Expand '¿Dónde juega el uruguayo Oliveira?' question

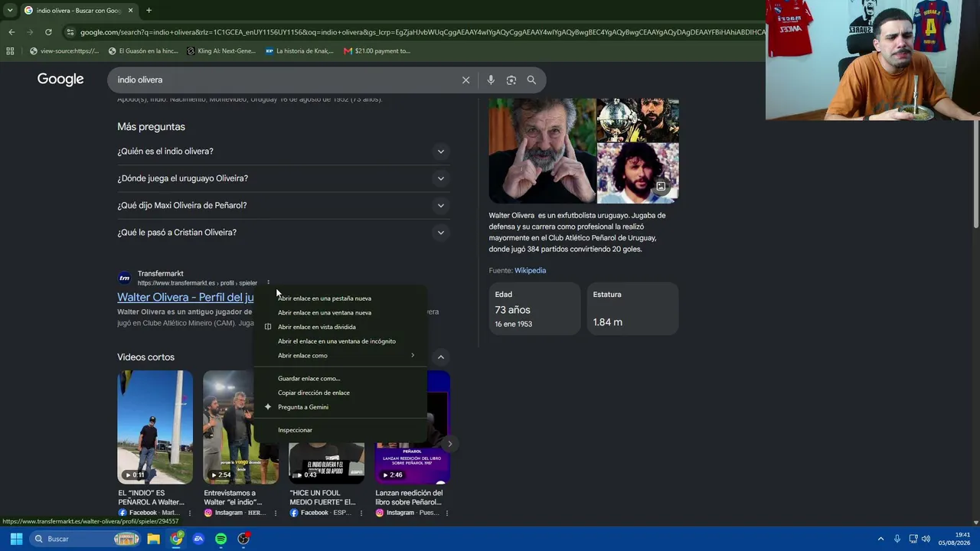tap(283, 178)
